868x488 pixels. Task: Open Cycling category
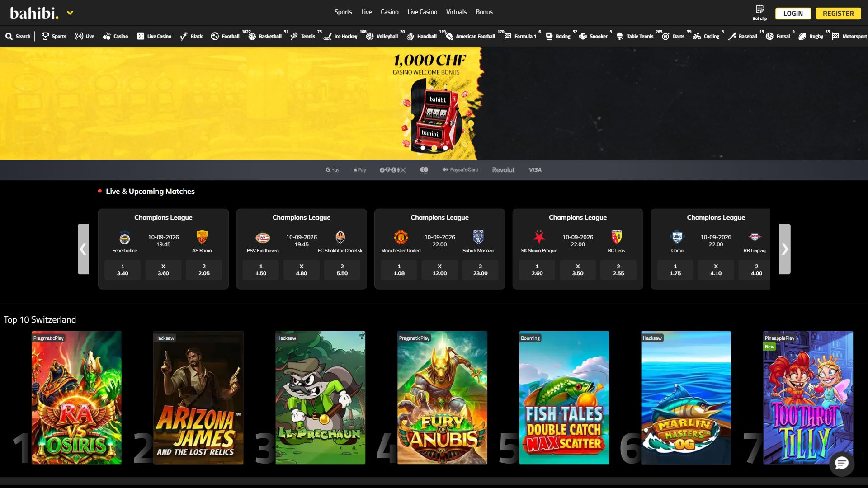[x=706, y=36]
